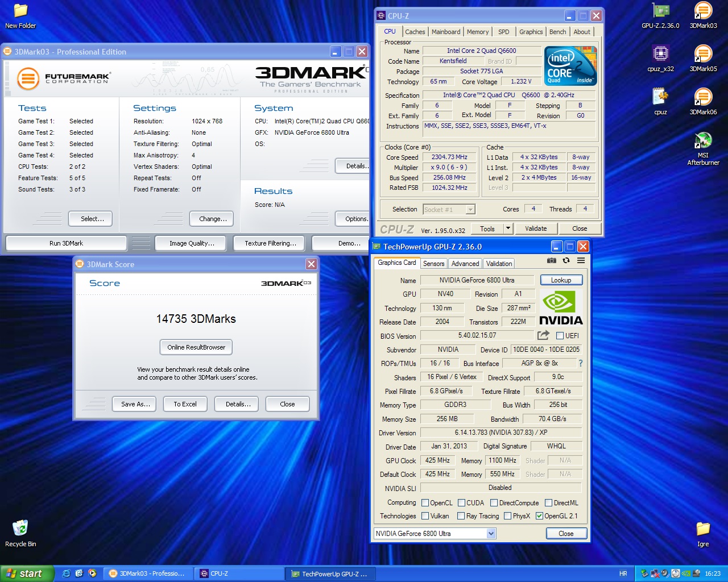Click the disconnected network tray icon
728x582 pixels.
(655, 573)
